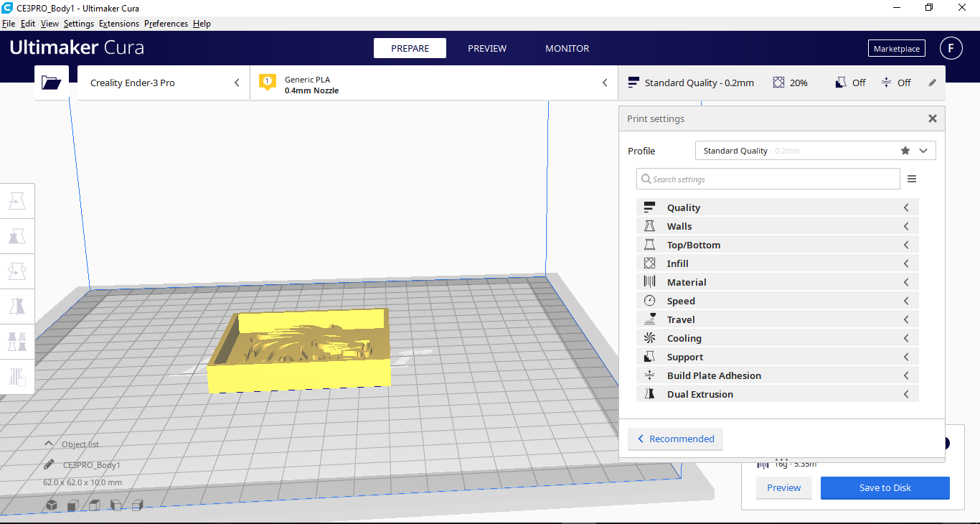The width and height of the screenshot is (980, 524).
Task: Expand the Material settings category
Action: point(777,282)
